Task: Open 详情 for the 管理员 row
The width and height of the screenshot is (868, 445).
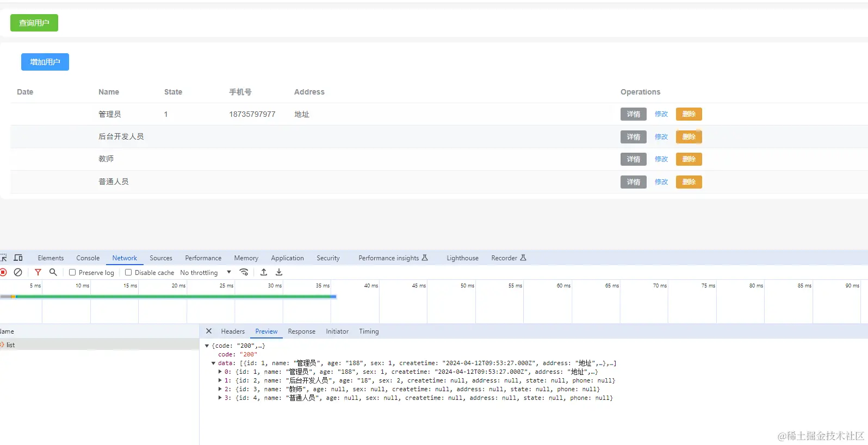Action: [634, 114]
